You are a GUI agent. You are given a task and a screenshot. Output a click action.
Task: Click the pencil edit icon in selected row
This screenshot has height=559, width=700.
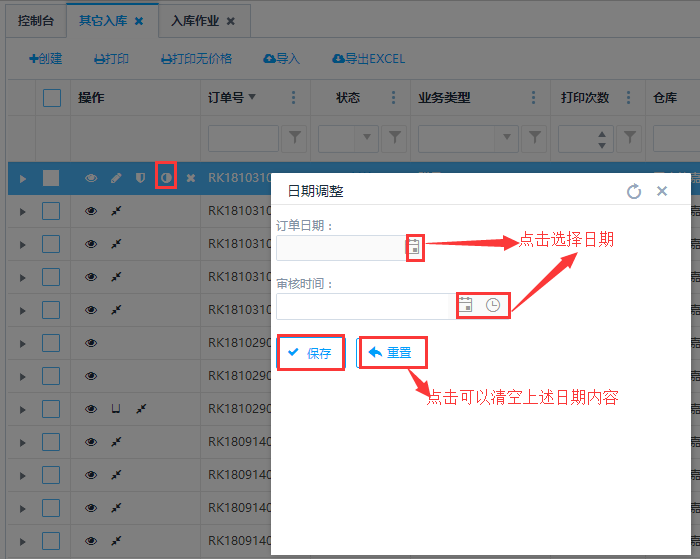click(116, 178)
